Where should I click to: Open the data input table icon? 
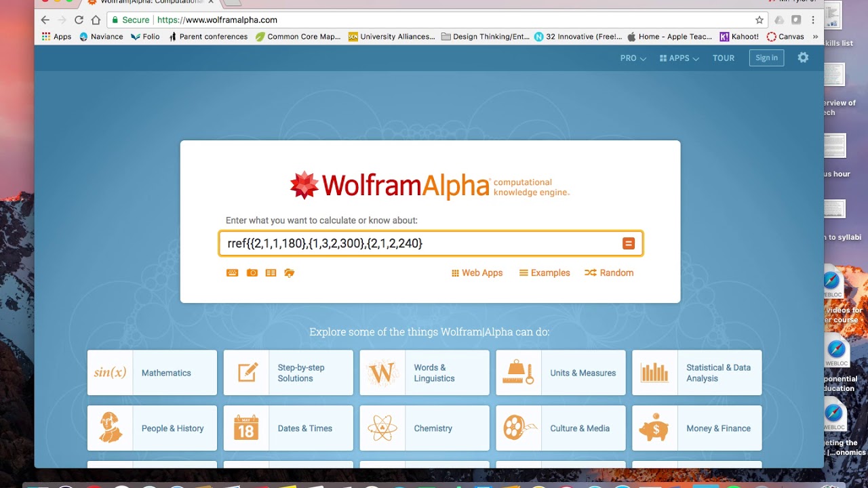pos(271,272)
